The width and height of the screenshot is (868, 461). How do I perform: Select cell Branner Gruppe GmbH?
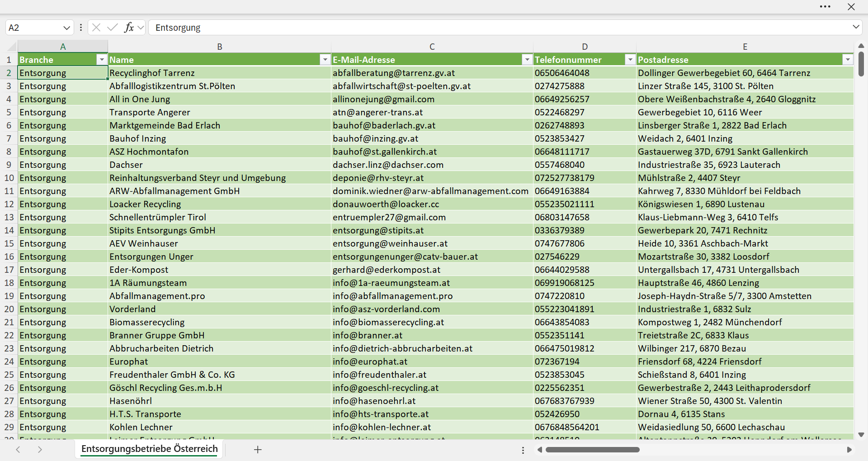[220, 335]
